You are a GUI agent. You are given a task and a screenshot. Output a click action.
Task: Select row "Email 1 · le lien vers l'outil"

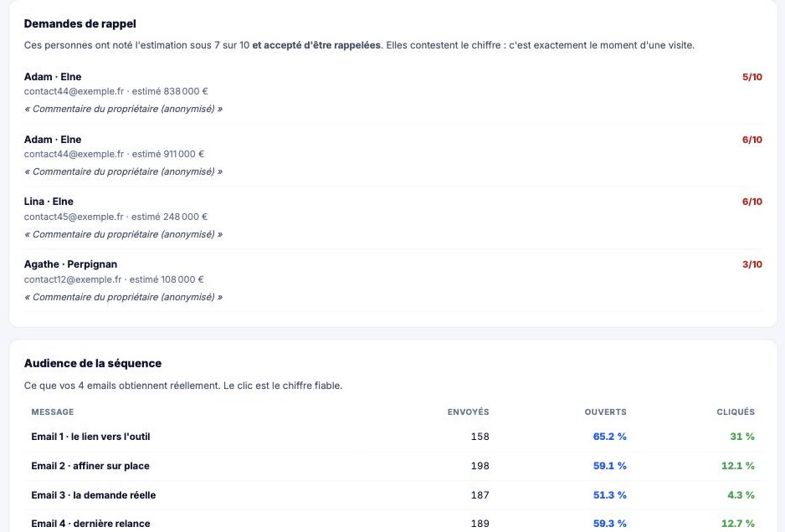coord(393,437)
